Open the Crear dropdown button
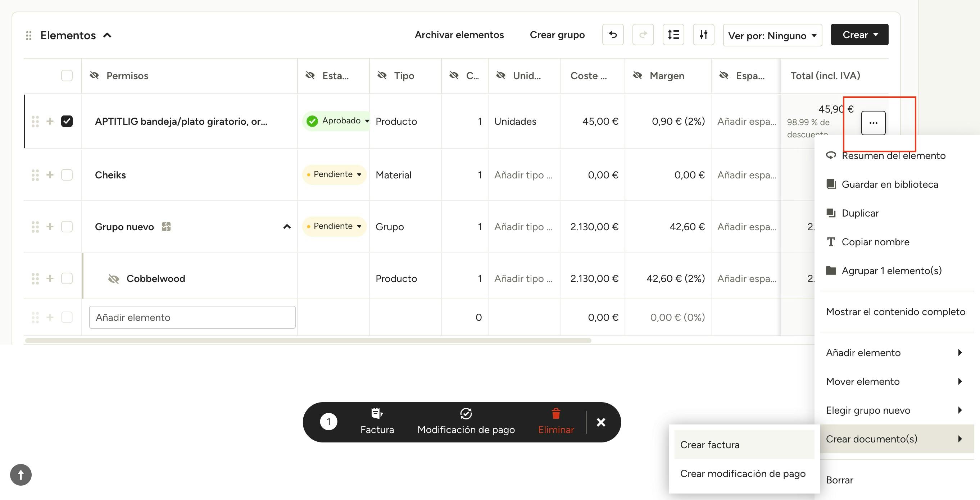This screenshot has width=980, height=500. coord(859,35)
